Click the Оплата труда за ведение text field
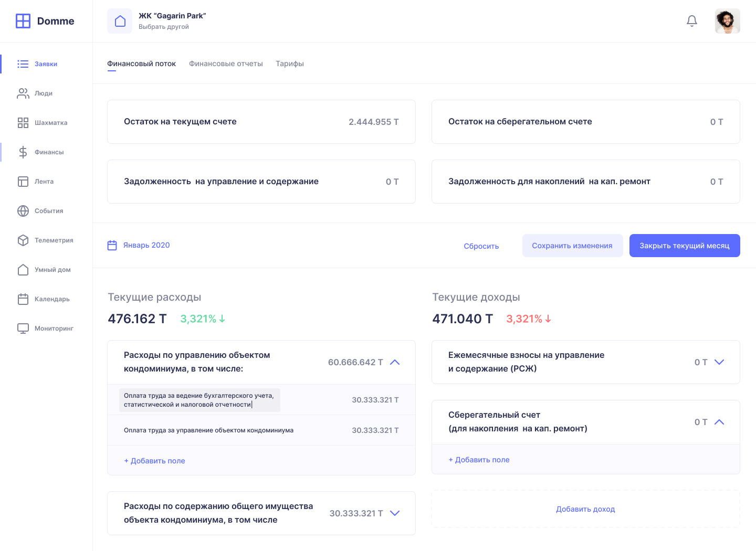756x551 pixels. pos(199,400)
